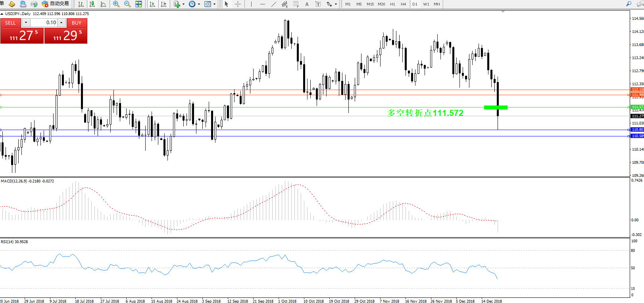Pick the trendline drawing tool
The height and width of the screenshot is (303, 644).
tap(273, 4)
